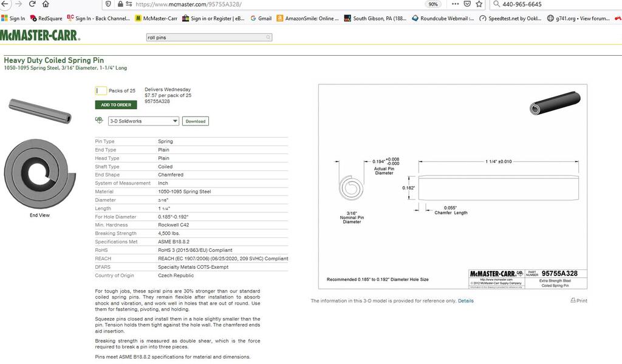Image resolution: width=622 pixels, height=364 pixels.
Task: Click the Coiled shaft type value
Action: point(165,167)
